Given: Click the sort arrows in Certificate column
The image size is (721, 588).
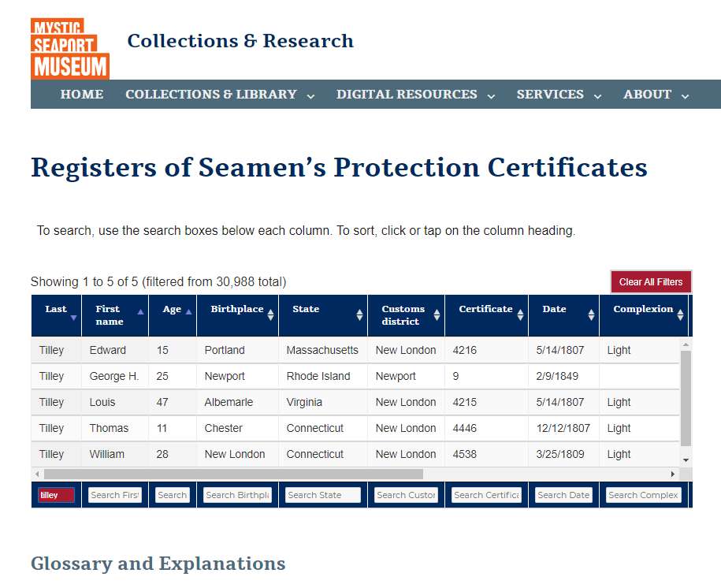Looking at the screenshot, I should coord(520,314).
